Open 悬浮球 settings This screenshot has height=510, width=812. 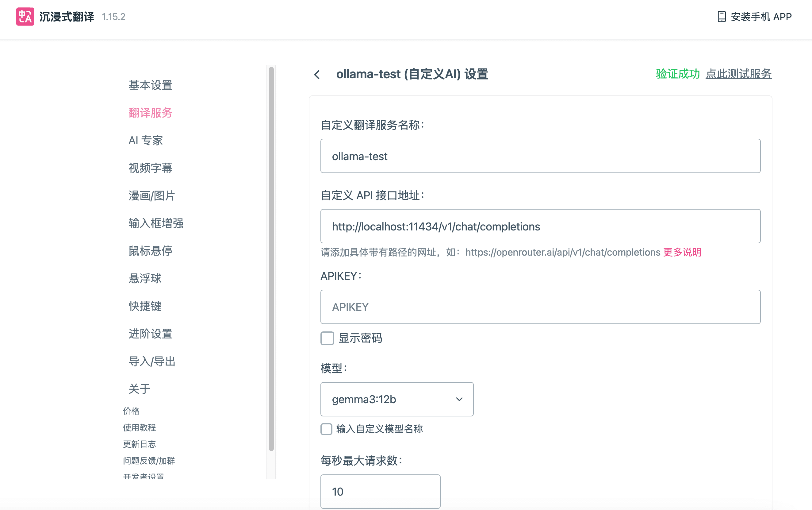(x=145, y=278)
